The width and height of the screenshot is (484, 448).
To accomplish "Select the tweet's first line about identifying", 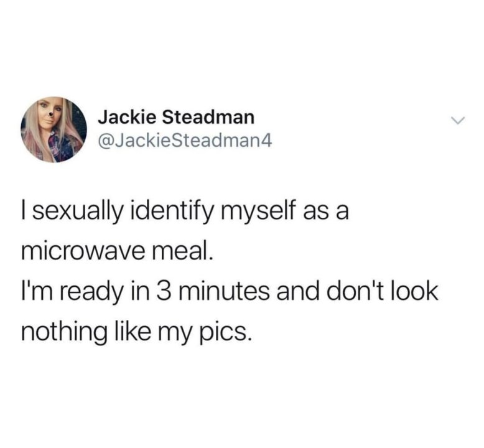I will [185, 213].
